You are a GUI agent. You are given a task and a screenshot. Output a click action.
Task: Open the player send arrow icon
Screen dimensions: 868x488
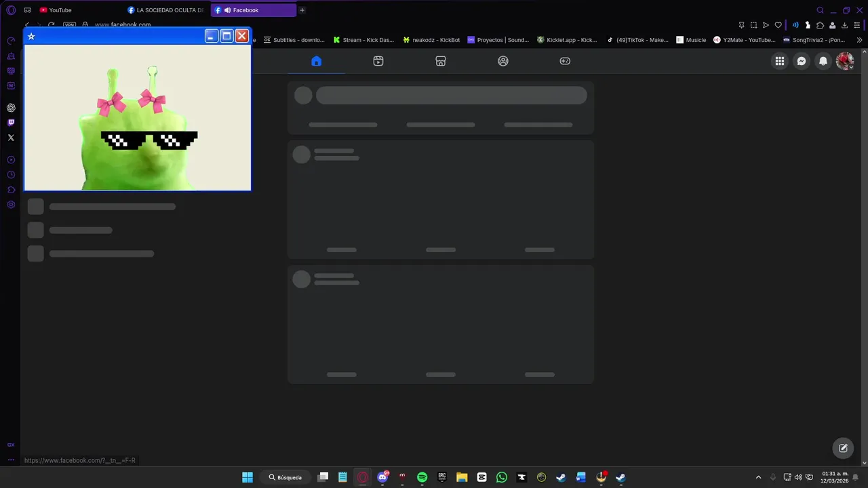tap(766, 25)
